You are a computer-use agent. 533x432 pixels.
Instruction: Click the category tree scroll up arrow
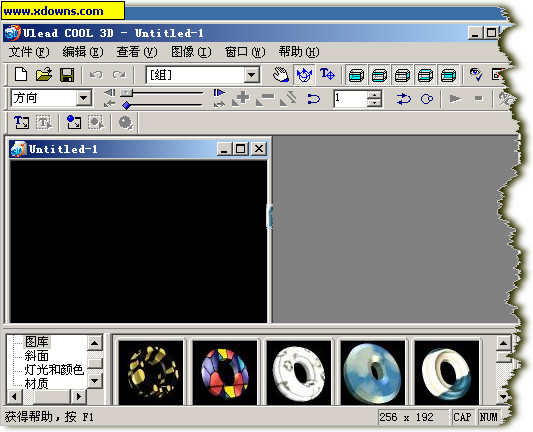95,343
